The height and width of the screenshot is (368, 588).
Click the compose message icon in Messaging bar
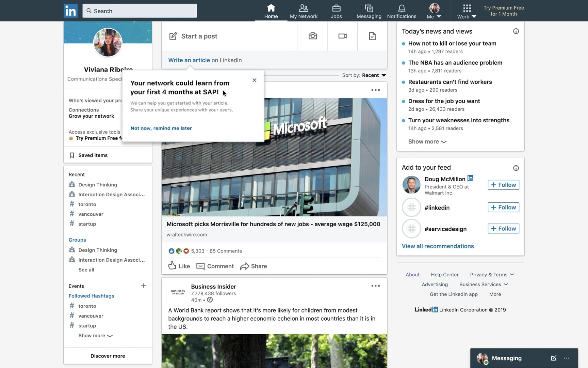point(554,358)
